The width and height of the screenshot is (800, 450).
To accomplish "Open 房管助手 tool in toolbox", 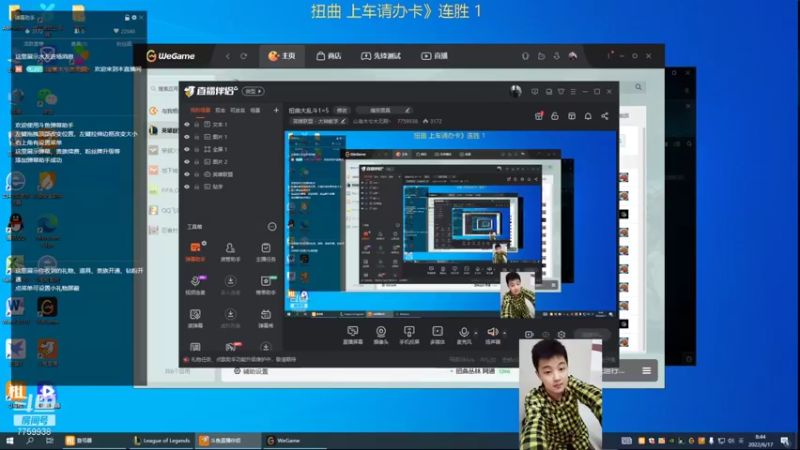I will [x=230, y=252].
